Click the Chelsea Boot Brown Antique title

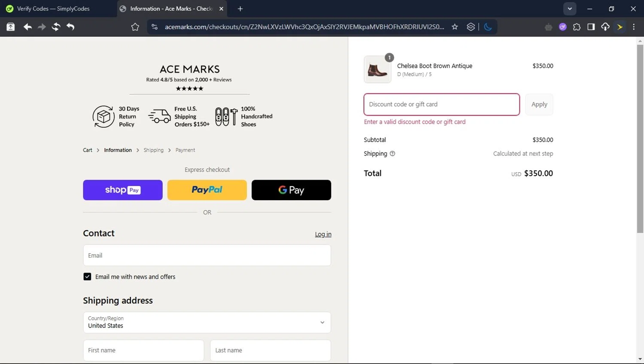pos(434,66)
